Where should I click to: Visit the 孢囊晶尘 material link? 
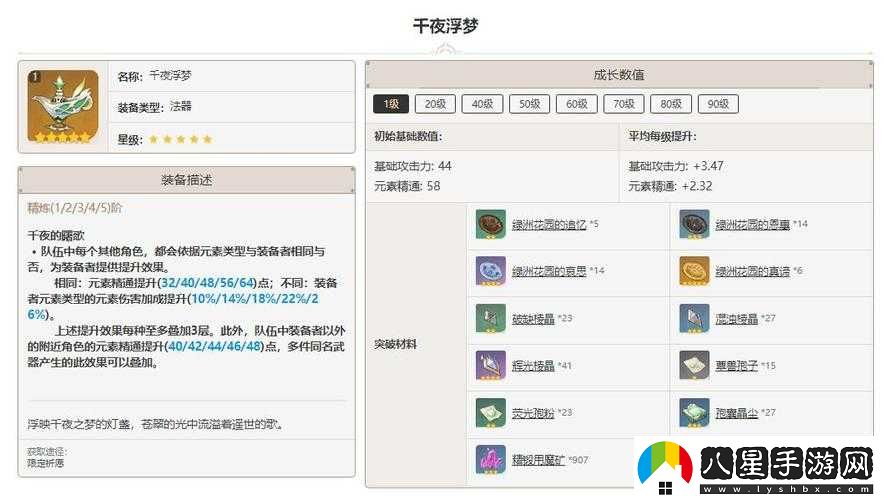(737, 413)
